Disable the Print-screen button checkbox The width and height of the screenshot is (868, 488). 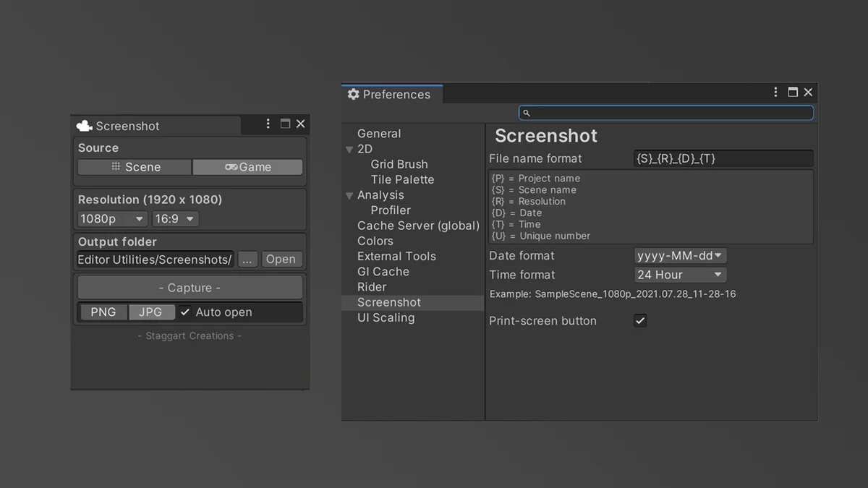[x=639, y=320]
